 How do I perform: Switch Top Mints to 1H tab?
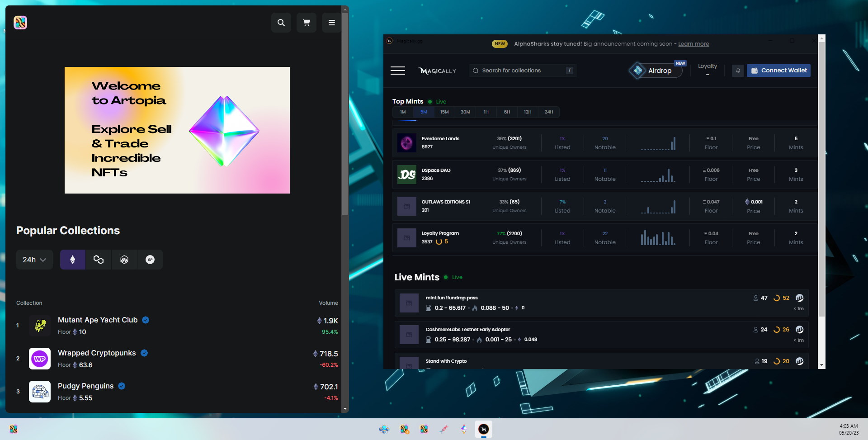[x=486, y=112]
